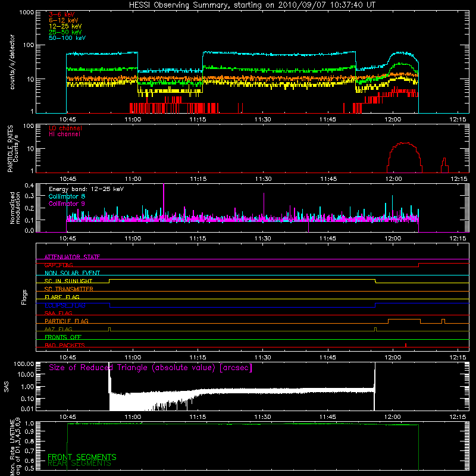Click the PARTICLE RATES axis title
This screenshot has width=476, height=476.
tap(12, 149)
